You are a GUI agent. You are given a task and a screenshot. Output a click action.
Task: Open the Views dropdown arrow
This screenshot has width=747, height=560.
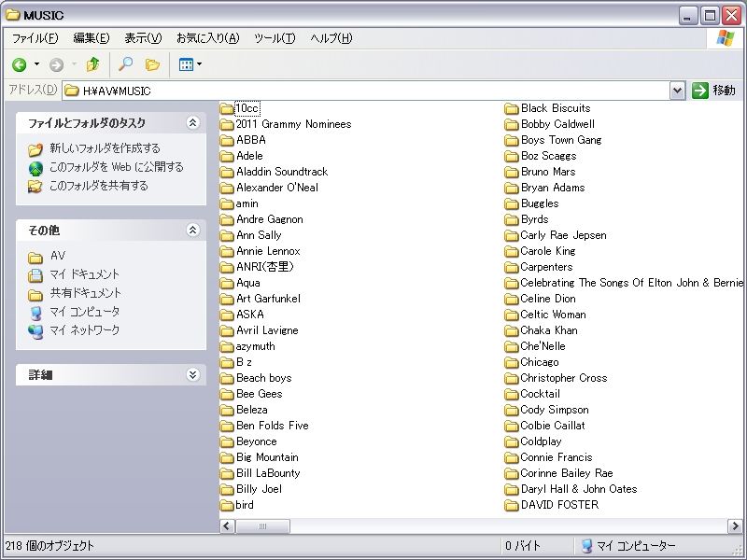199,63
